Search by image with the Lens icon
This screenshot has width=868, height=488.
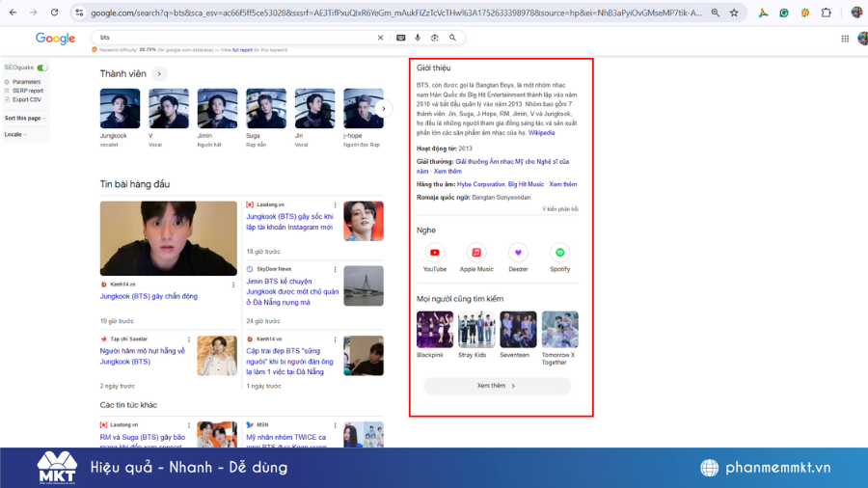click(435, 38)
